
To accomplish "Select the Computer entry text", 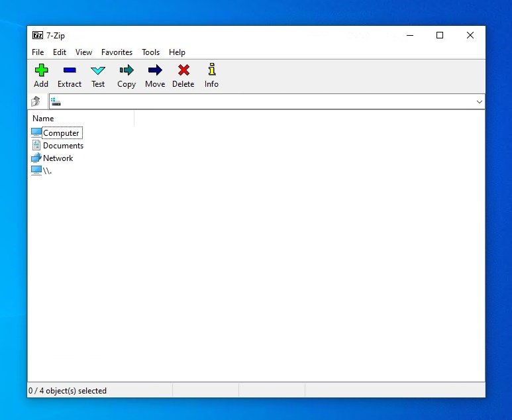I will pyautogui.click(x=62, y=133).
